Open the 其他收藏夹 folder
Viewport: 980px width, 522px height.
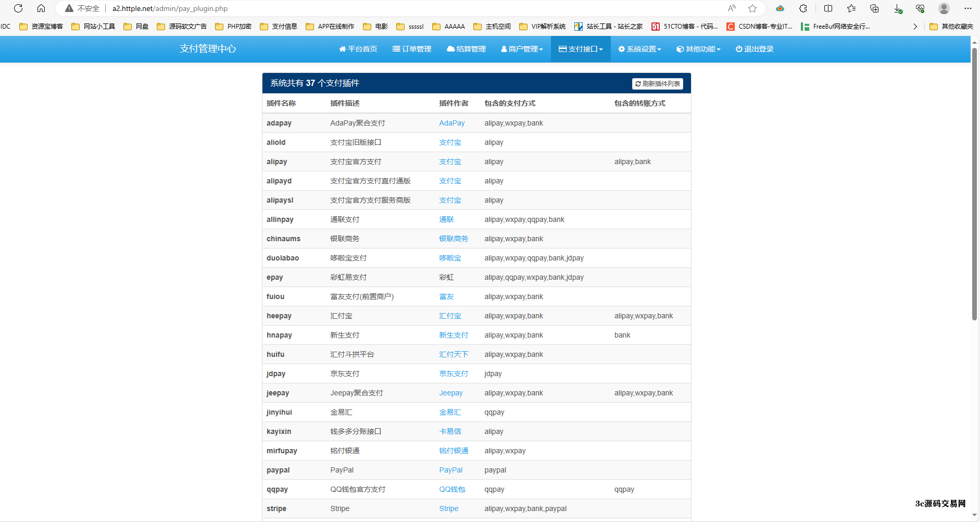(x=951, y=27)
